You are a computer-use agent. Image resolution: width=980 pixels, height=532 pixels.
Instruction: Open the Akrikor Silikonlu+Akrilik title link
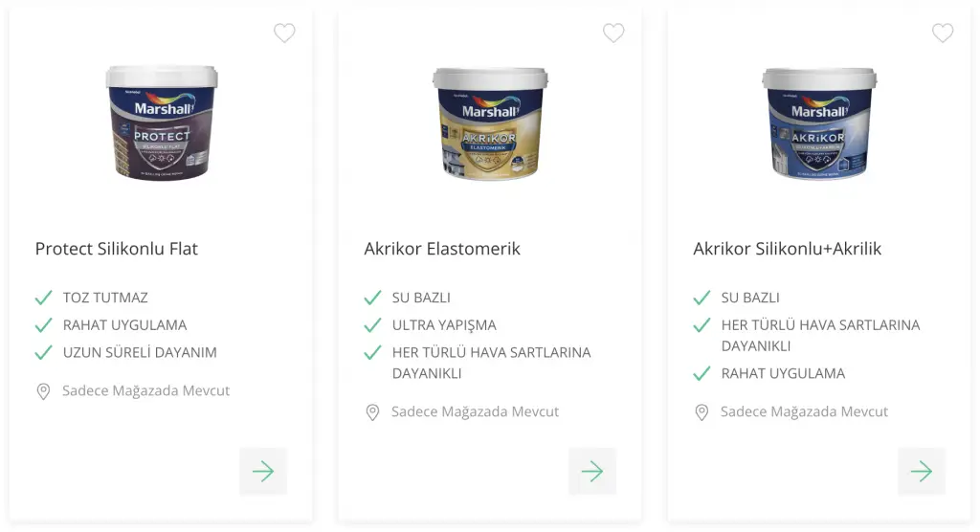(788, 249)
